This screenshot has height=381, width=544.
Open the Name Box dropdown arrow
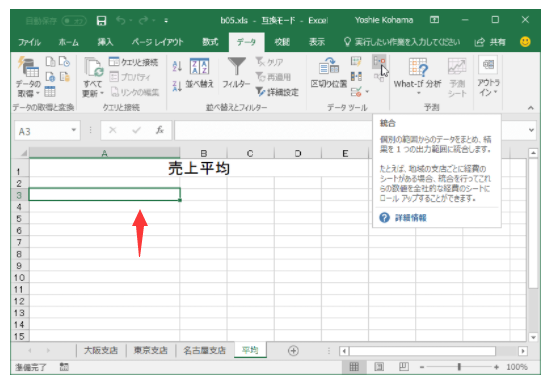pos(74,130)
